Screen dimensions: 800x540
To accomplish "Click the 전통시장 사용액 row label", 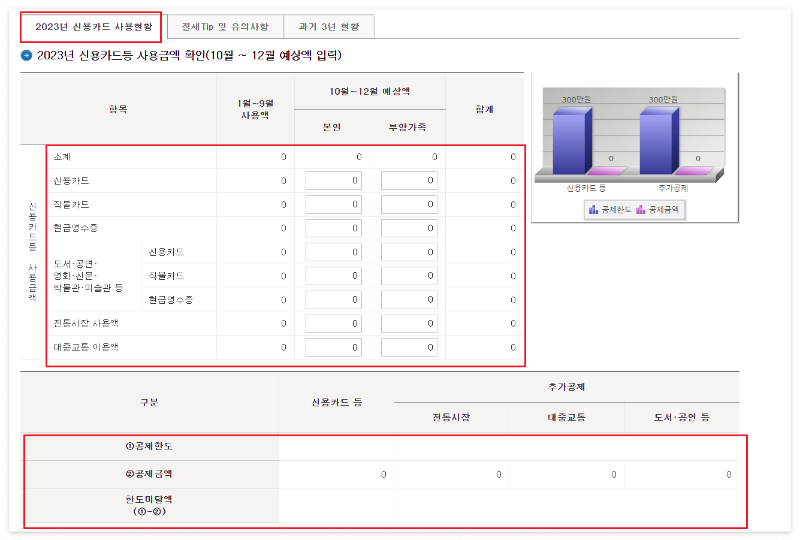I will pyautogui.click(x=86, y=324).
